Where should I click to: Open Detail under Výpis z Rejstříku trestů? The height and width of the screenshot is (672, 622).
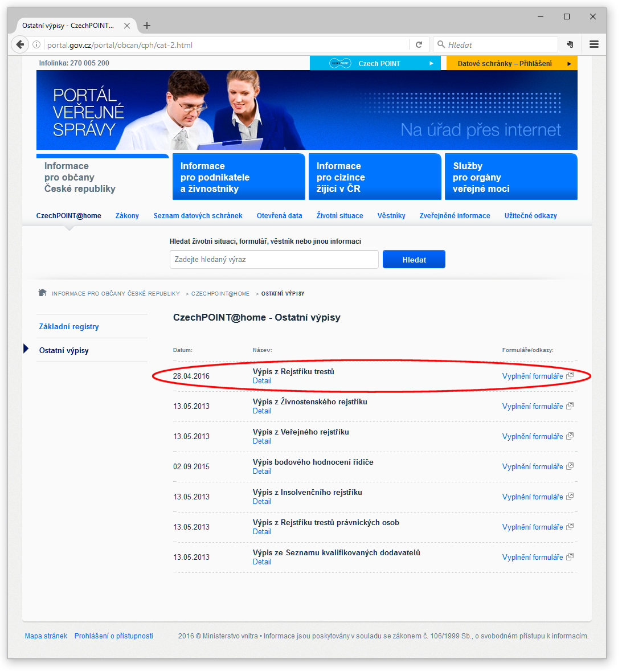[x=262, y=381]
